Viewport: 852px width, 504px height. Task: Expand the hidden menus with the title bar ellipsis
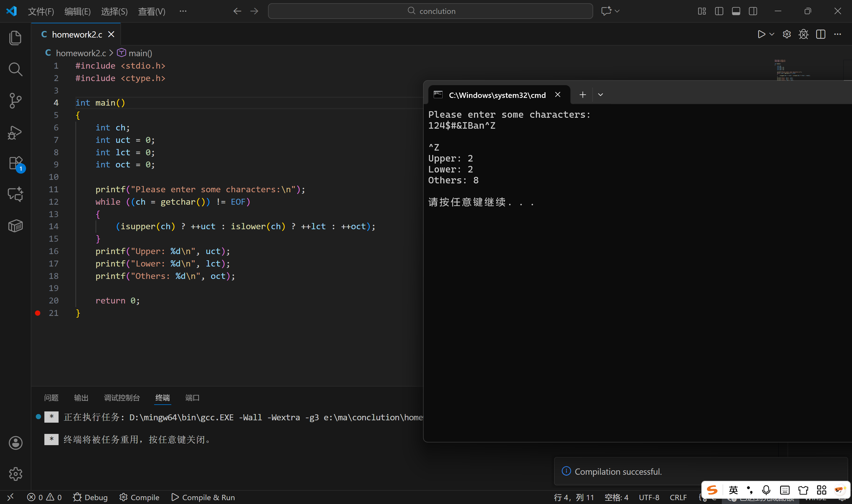(x=183, y=11)
